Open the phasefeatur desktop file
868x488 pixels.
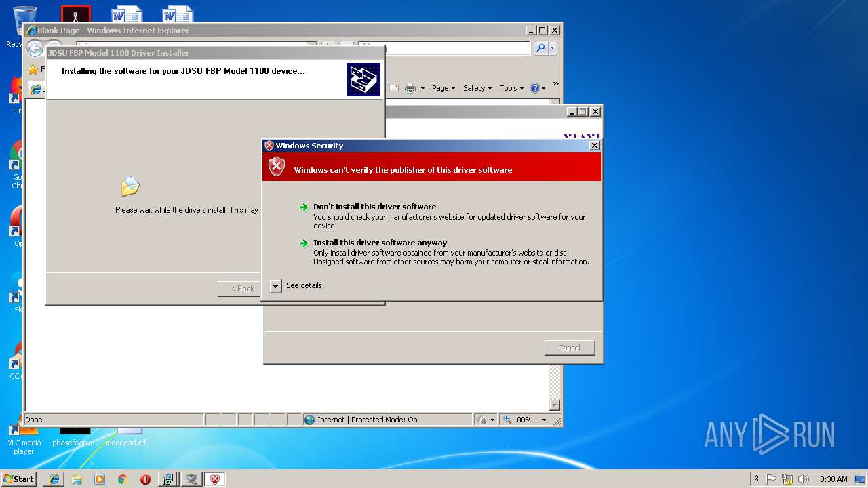(x=75, y=437)
